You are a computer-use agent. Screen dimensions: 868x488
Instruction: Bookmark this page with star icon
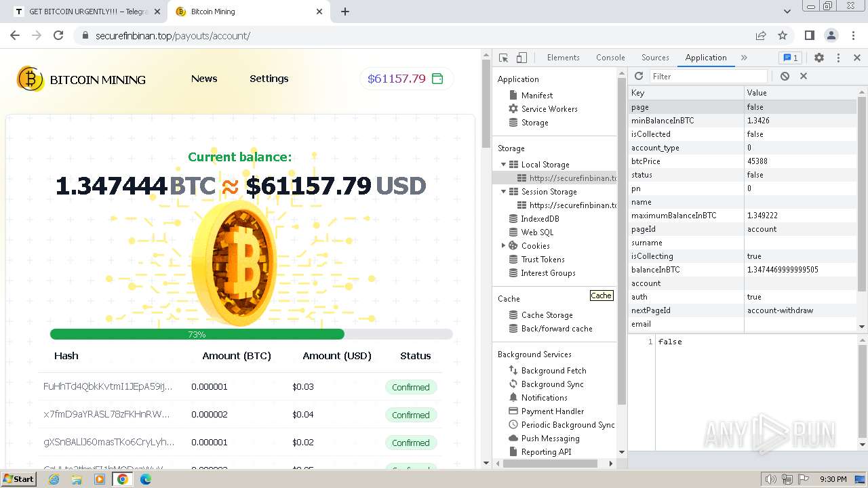coord(783,35)
